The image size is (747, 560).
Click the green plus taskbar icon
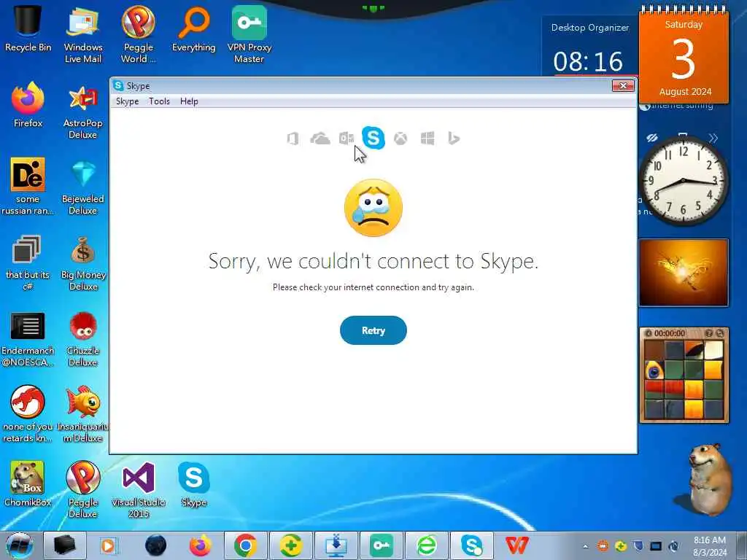(291, 545)
